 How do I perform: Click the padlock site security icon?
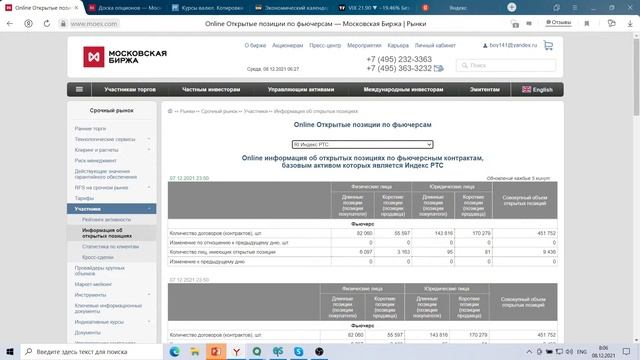[63, 24]
